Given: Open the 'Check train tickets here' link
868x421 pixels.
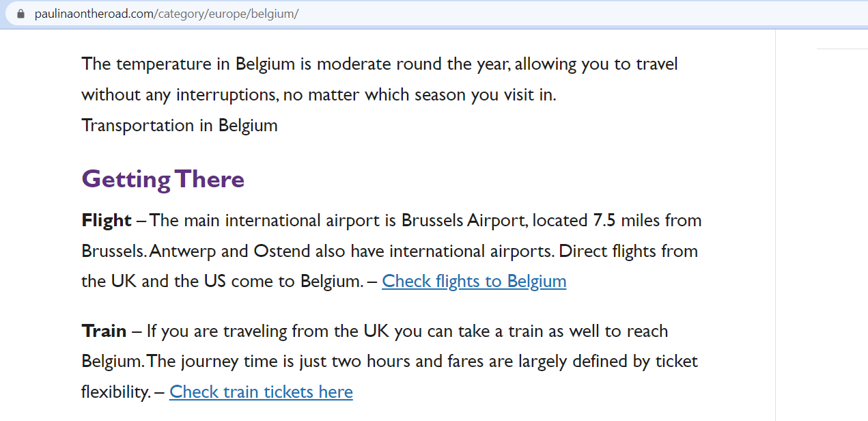Looking at the screenshot, I should 261,392.
